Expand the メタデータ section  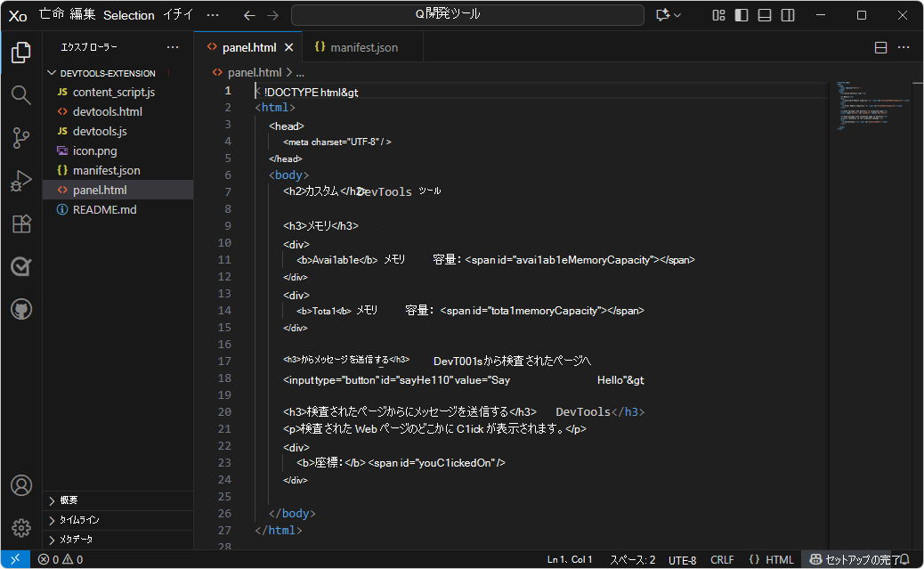coord(118,539)
